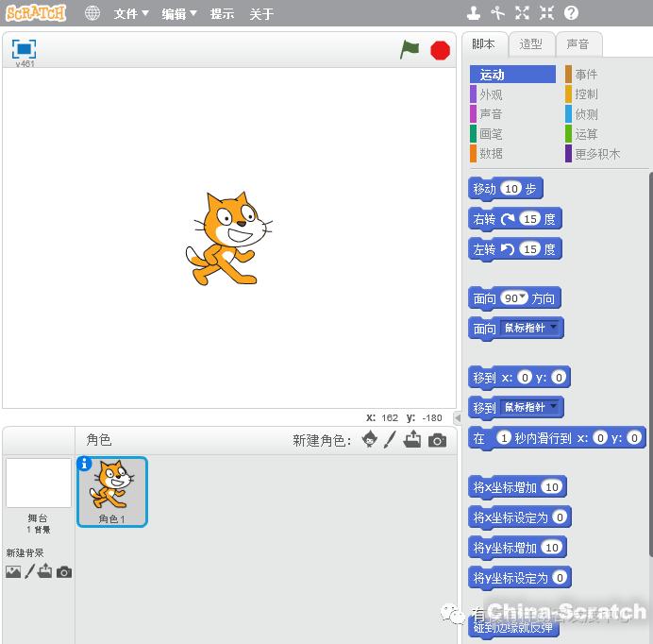The width and height of the screenshot is (653, 644).
Task: Take a new sprite photo with the camera
Action: pyautogui.click(x=437, y=440)
